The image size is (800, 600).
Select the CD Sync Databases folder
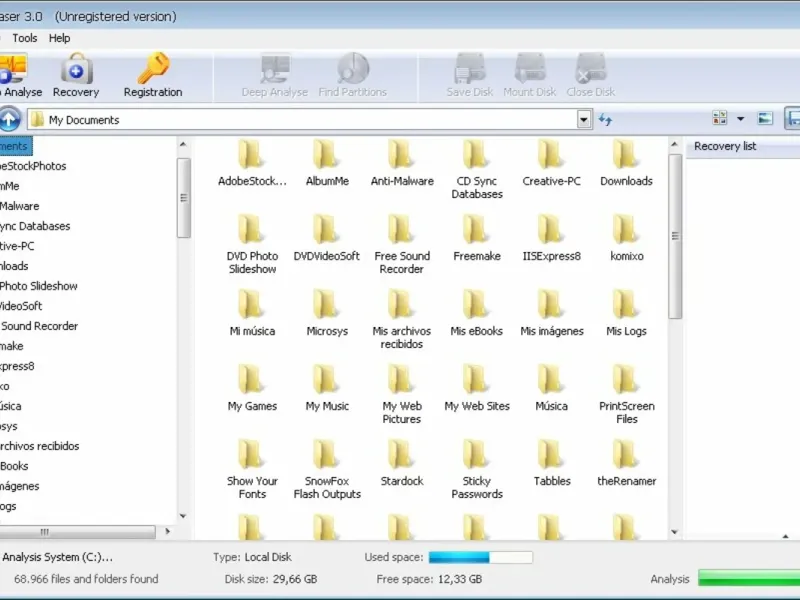click(477, 170)
